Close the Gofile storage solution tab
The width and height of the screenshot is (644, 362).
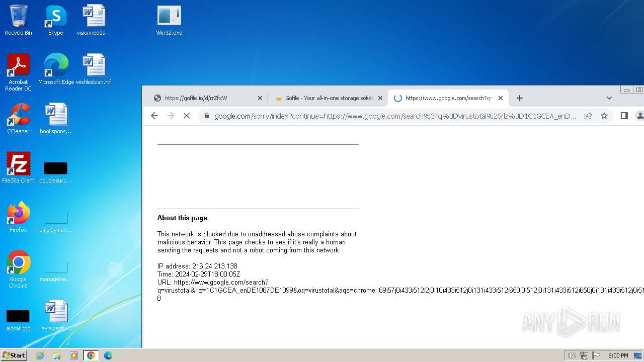[x=380, y=98]
